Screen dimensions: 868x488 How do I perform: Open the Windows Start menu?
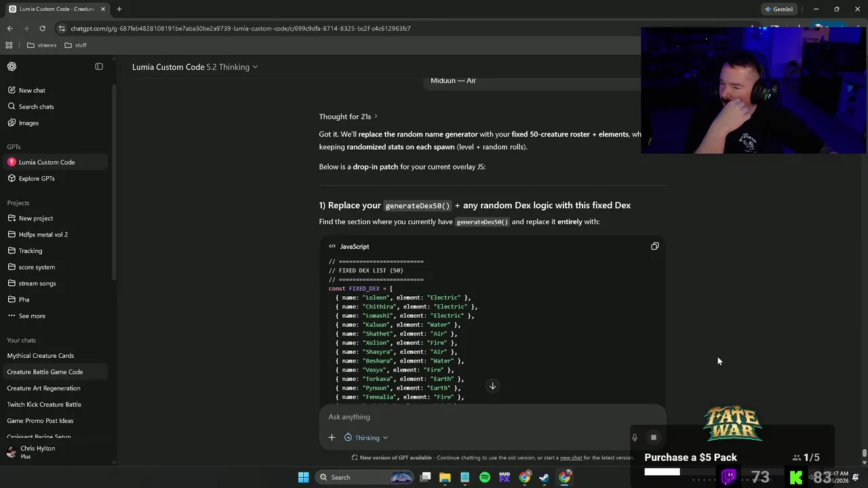point(303,477)
